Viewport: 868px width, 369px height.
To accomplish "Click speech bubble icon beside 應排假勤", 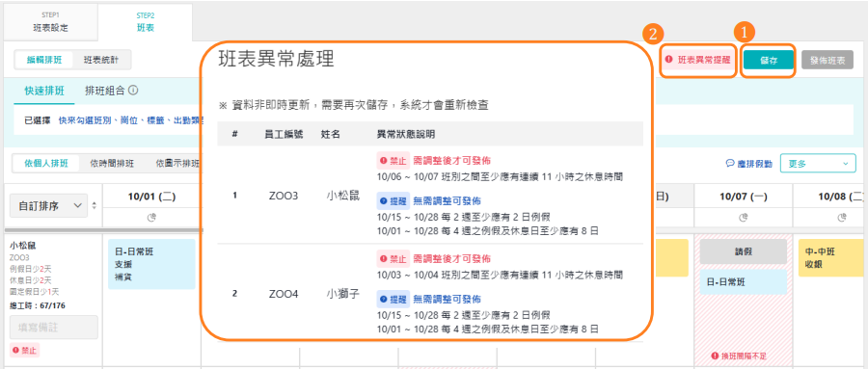I will tap(730, 164).
